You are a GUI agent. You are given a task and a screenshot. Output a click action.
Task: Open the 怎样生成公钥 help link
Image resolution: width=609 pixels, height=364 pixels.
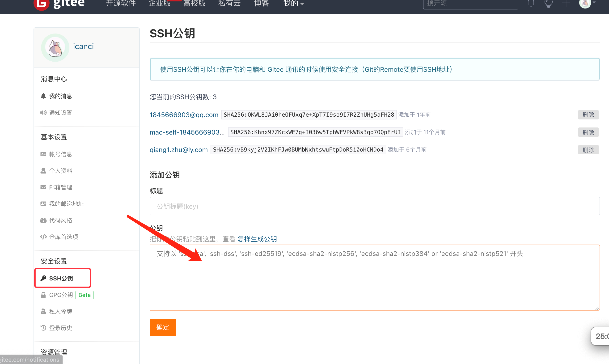257,239
